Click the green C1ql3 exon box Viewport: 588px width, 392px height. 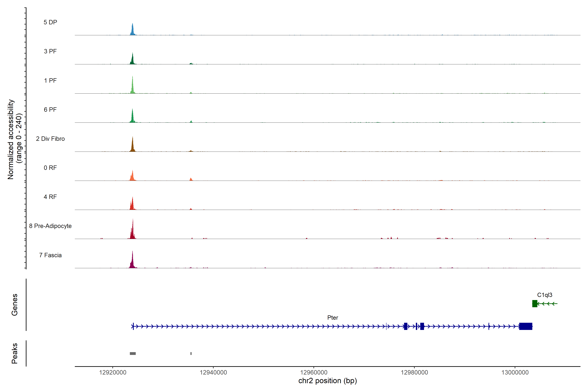pyautogui.click(x=534, y=303)
